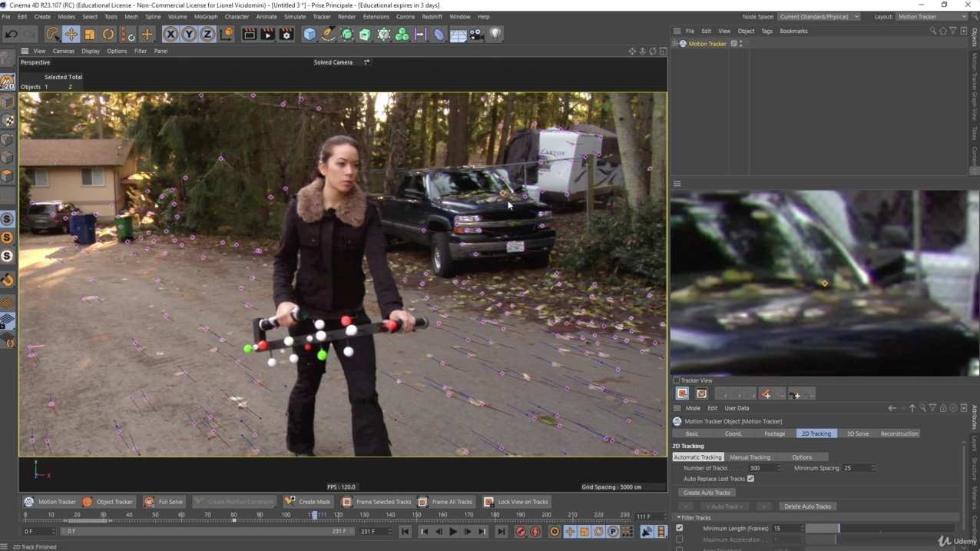Select the Rotate tool

tap(108, 34)
